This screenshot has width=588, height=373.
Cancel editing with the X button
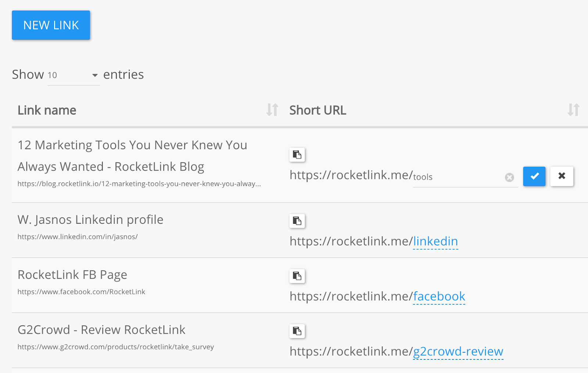coord(562,176)
